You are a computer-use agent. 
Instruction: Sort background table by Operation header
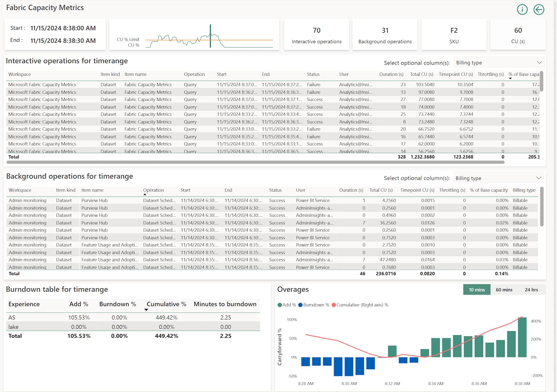153,190
